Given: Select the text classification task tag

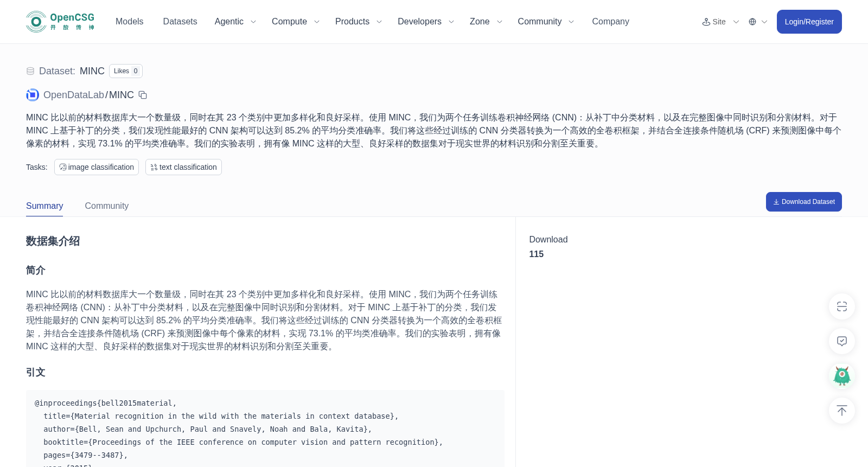Looking at the screenshot, I should click(x=183, y=167).
